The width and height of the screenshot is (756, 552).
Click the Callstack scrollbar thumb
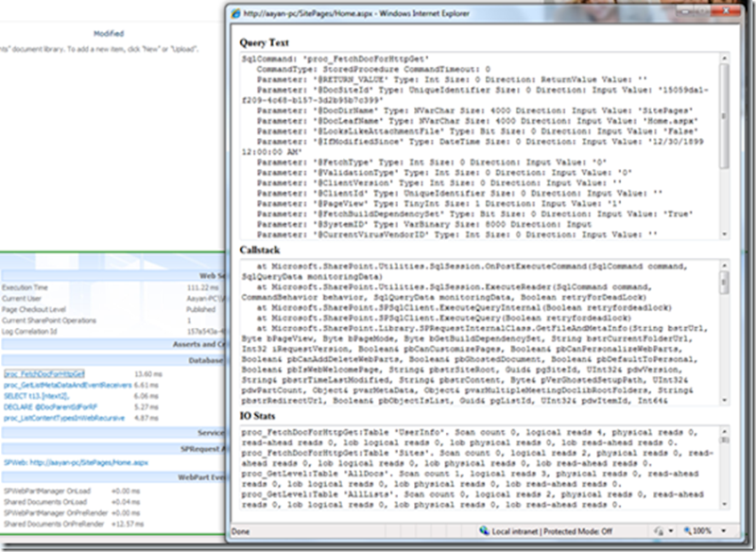click(724, 282)
